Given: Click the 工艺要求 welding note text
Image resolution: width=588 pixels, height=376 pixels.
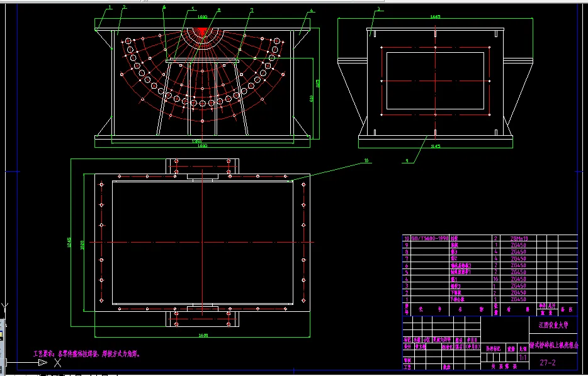Looking at the screenshot, I should [87, 353].
